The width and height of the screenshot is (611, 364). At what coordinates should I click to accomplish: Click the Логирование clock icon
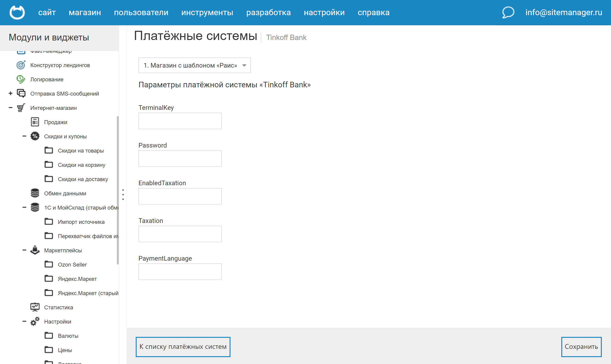click(x=21, y=79)
